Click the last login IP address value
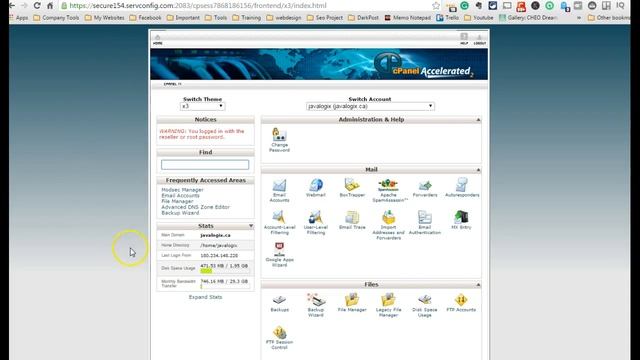This screenshot has height=360, width=640. coord(219,256)
